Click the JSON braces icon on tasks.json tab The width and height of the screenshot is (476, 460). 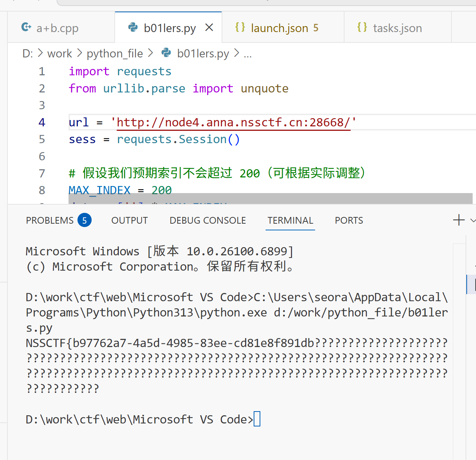pyautogui.click(x=362, y=27)
